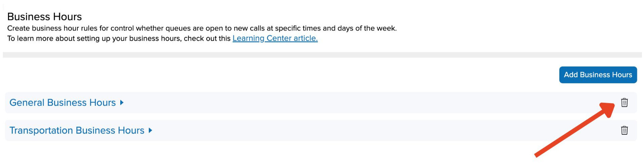Open the Learning Center article link
The height and width of the screenshot is (168, 644).
coord(275,38)
